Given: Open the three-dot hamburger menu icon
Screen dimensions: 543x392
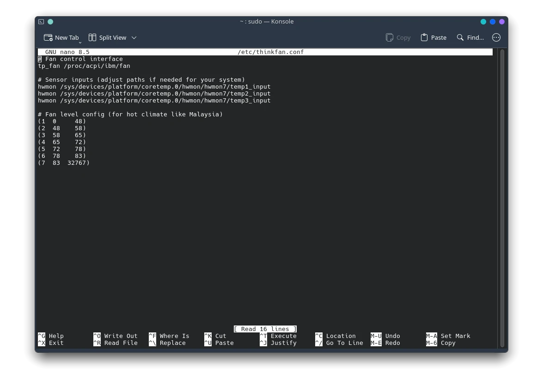Looking at the screenshot, I should [496, 37].
